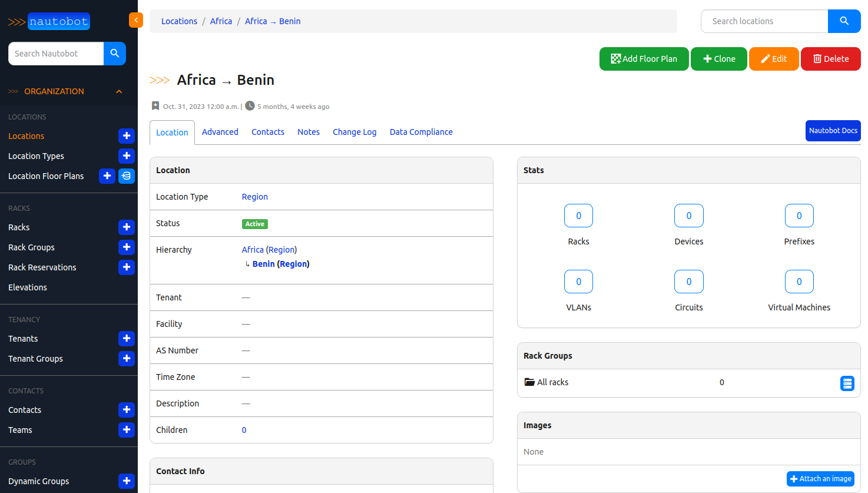Screen dimensions: 868x493
Task: Click the plus icon next to Tenants
Action: [x=127, y=339]
